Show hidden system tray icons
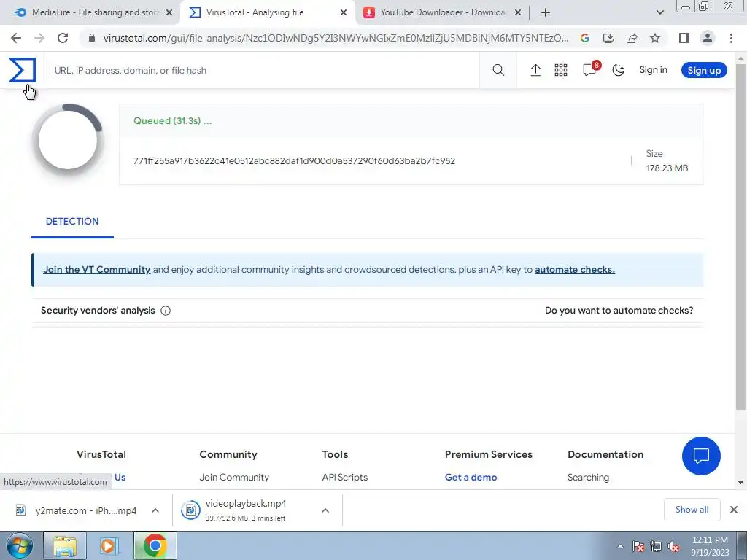The height and width of the screenshot is (560, 747). (x=620, y=546)
